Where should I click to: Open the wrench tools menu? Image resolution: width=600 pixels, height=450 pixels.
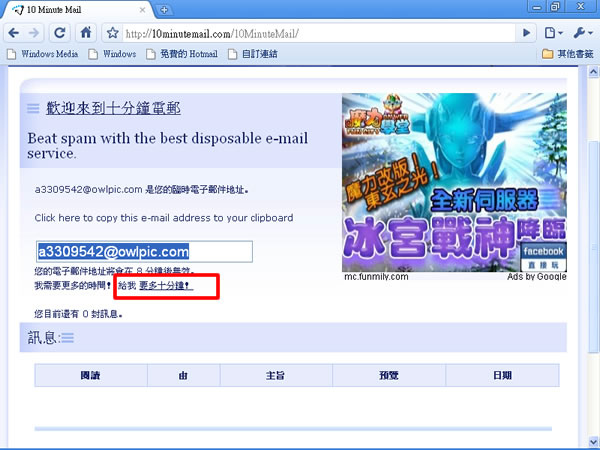click(583, 33)
